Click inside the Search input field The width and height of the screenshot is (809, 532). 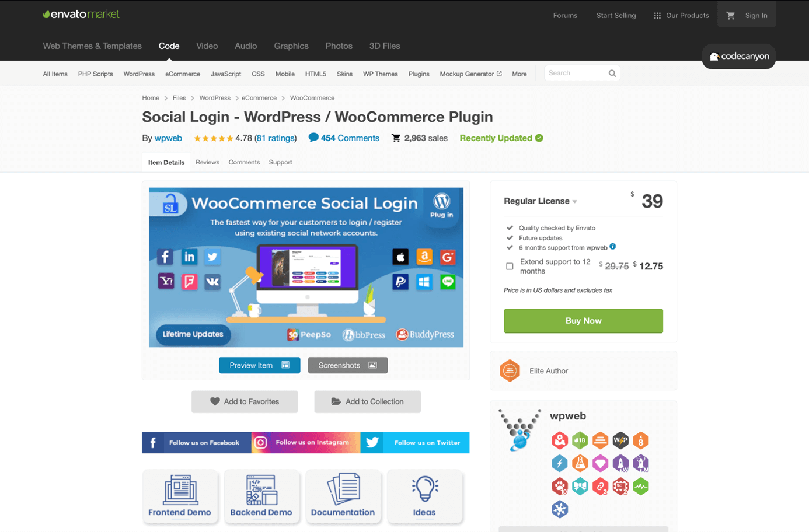[x=575, y=73]
